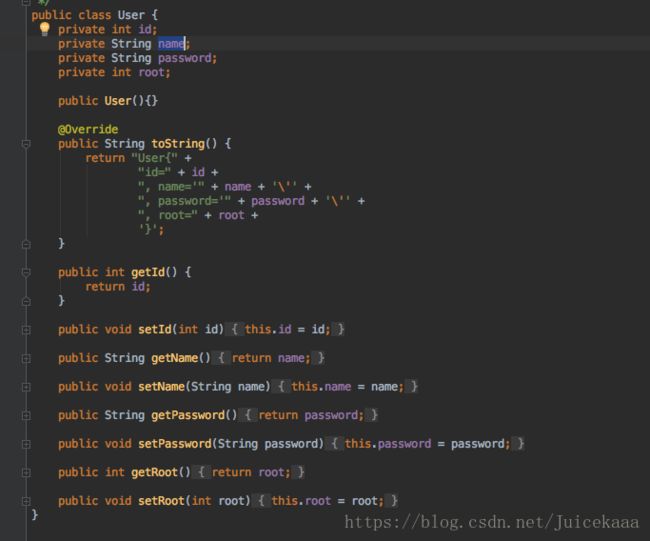Click 'this.root = root;' folded body
This screenshot has height=541, width=650.
(327, 501)
